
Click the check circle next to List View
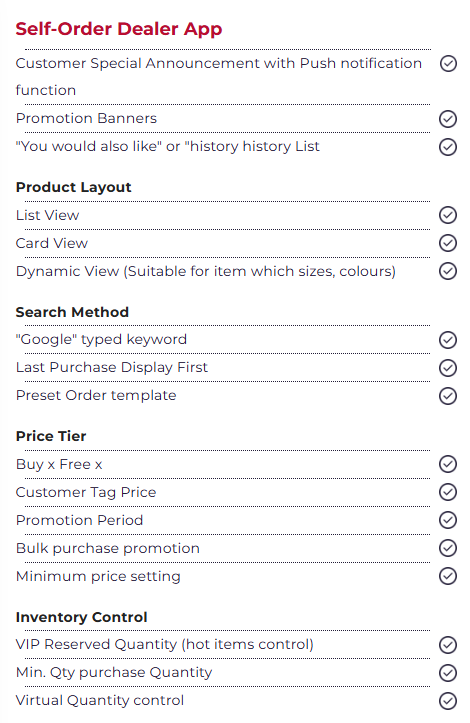tap(447, 215)
